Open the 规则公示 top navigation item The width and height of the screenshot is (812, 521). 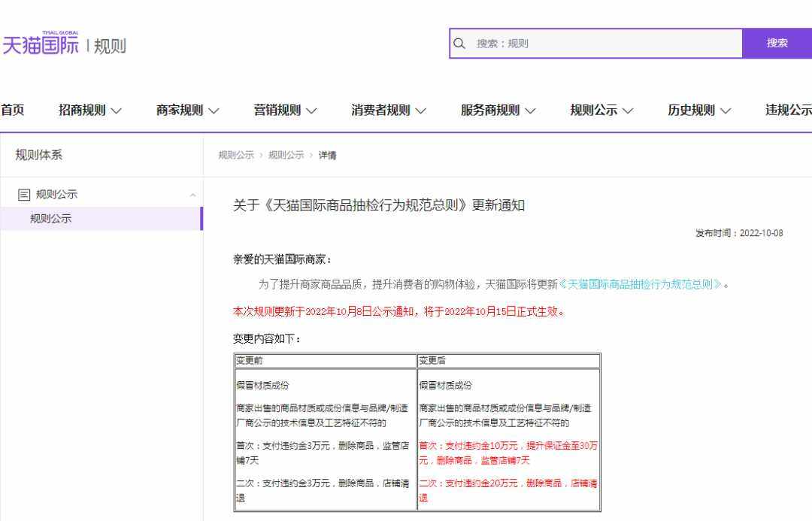tap(593, 110)
